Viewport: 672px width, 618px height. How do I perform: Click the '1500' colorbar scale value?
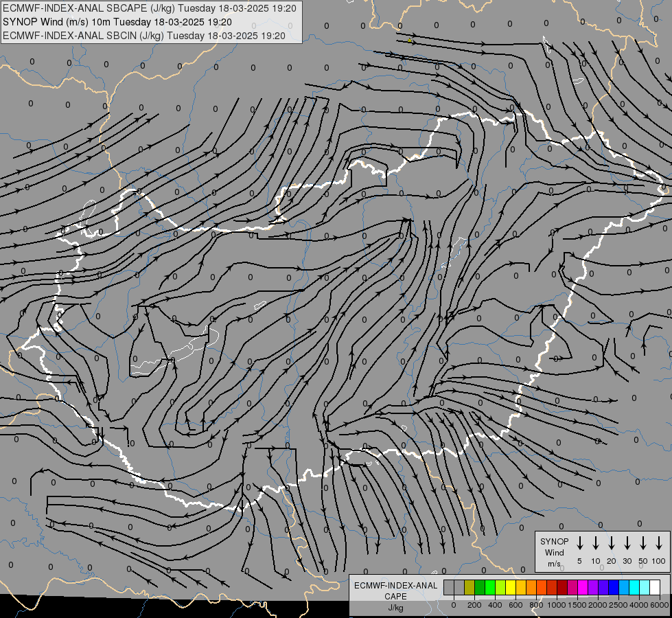(x=577, y=605)
